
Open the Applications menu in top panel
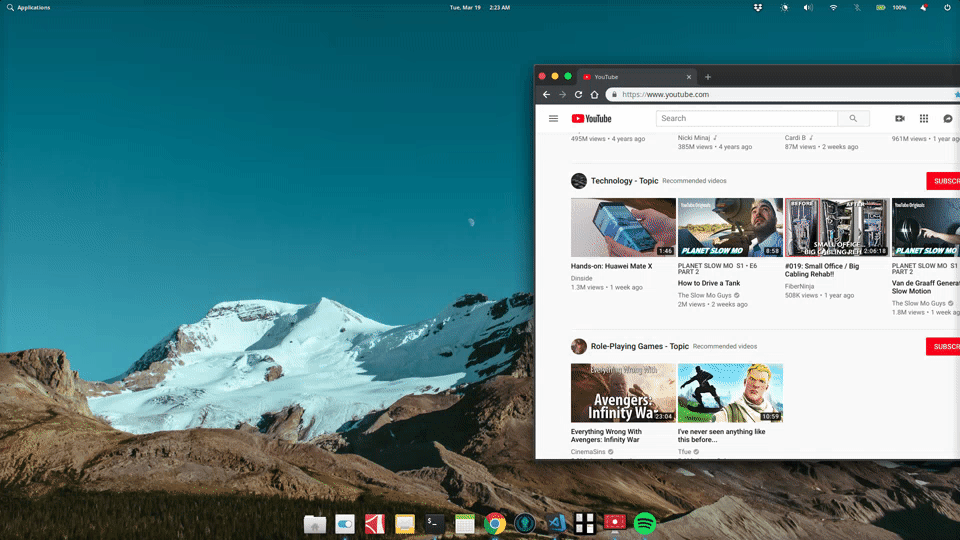coord(28,7)
